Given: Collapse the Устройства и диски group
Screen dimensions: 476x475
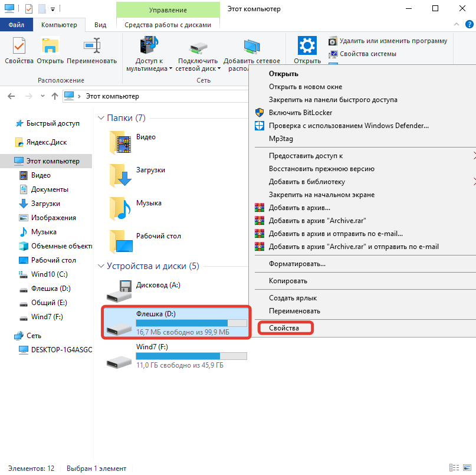Looking at the screenshot, I should [100, 266].
